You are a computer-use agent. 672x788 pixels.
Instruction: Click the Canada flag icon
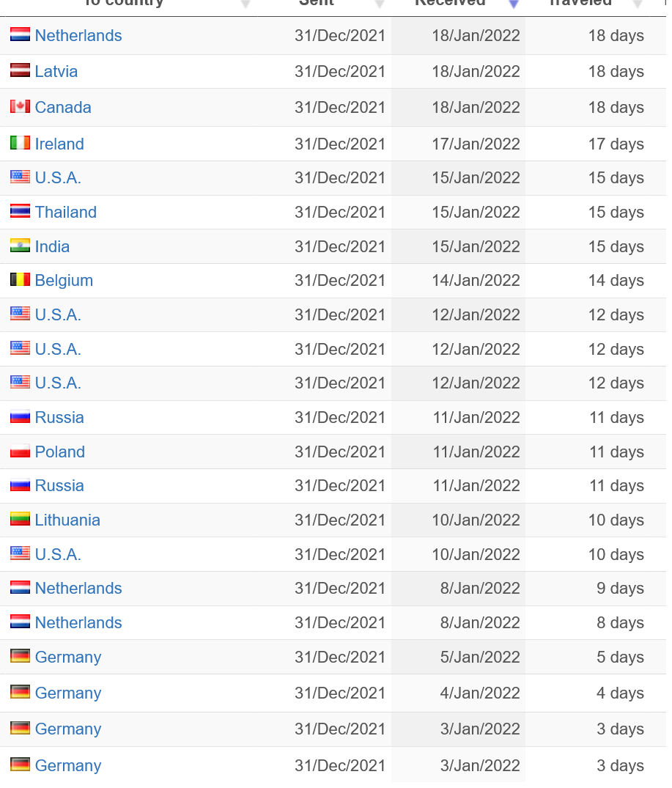(x=20, y=106)
